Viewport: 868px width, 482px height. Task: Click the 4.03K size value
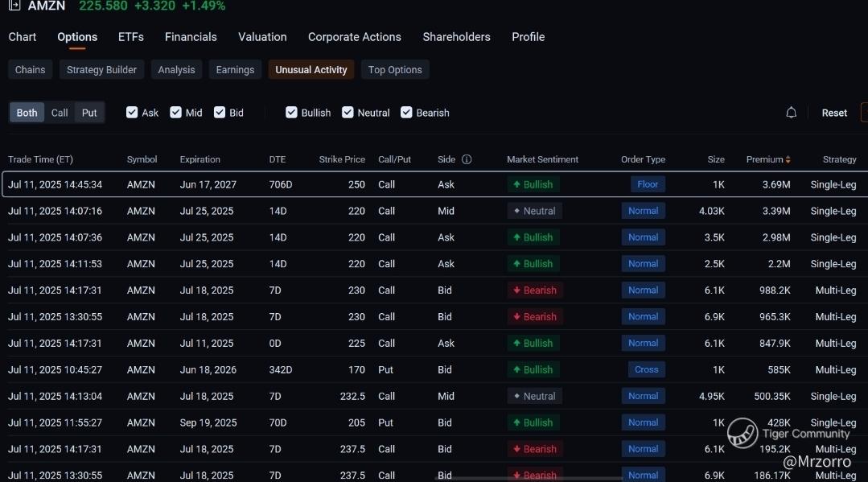711,211
